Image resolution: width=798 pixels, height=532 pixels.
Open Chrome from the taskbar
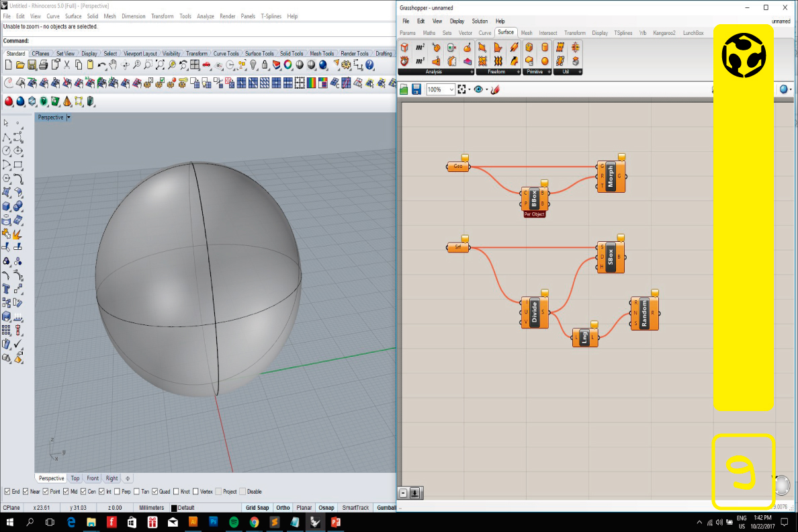254,522
